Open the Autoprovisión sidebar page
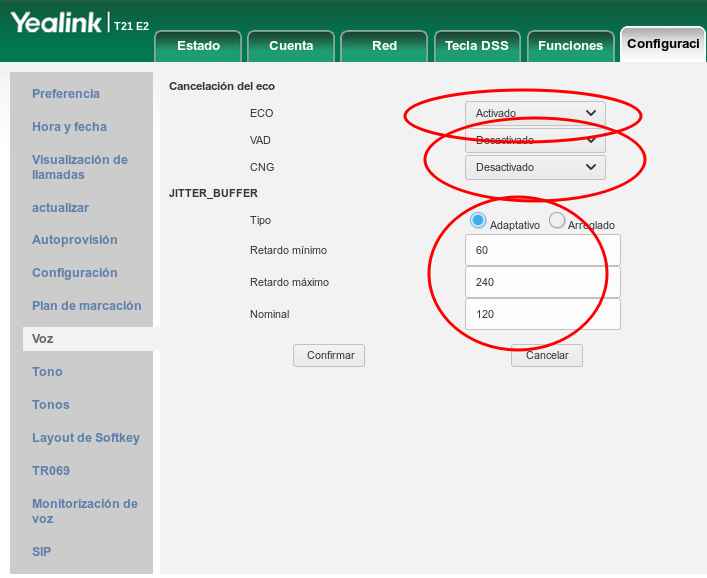The image size is (707, 578). (x=75, y=240)
